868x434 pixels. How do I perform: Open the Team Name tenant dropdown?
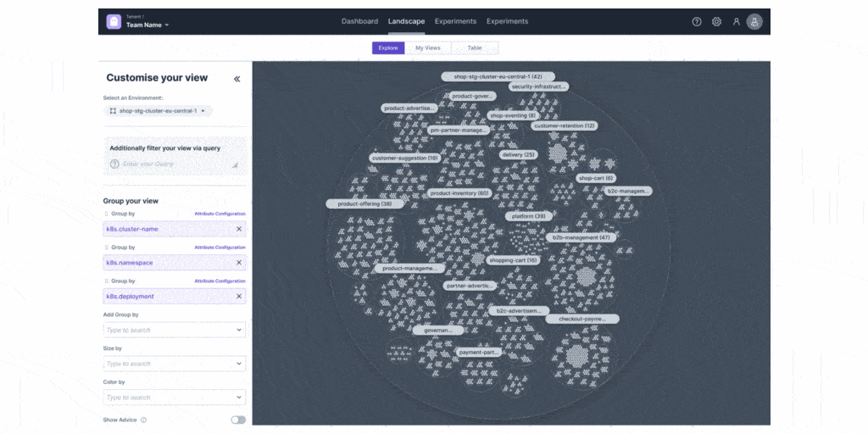click(147, 25)
